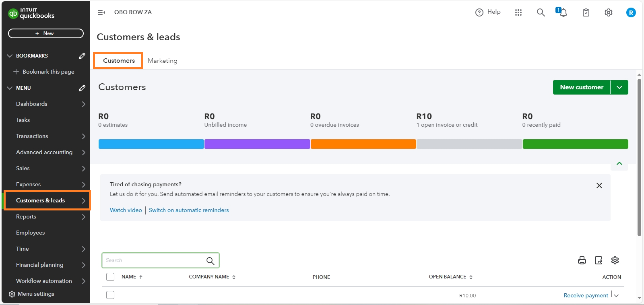The height and width of the screenshot is (305, 644).
Task: Expand the Transactions submenu arrow
Action: click(x=83, y=136)
